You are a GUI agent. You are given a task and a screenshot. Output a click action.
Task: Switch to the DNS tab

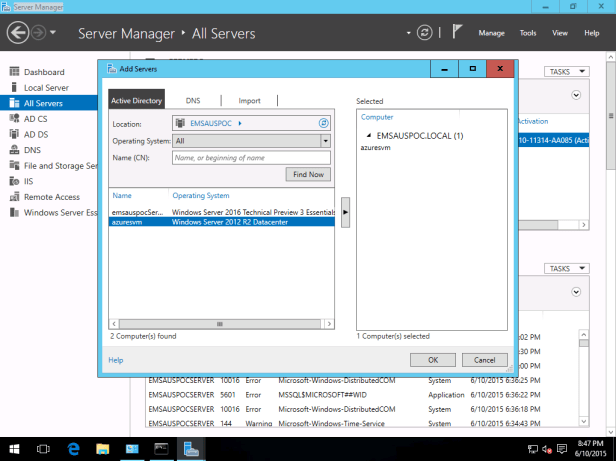(x=192, y=101)
